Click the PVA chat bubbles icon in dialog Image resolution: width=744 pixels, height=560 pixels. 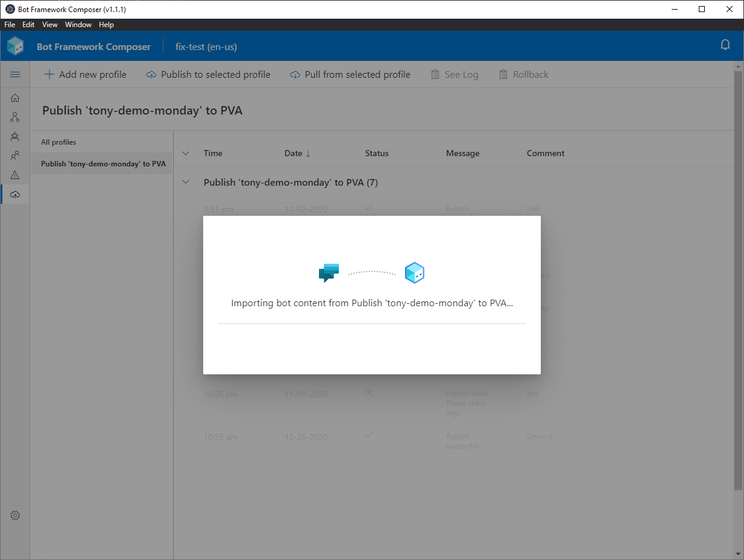pos(329,273)
